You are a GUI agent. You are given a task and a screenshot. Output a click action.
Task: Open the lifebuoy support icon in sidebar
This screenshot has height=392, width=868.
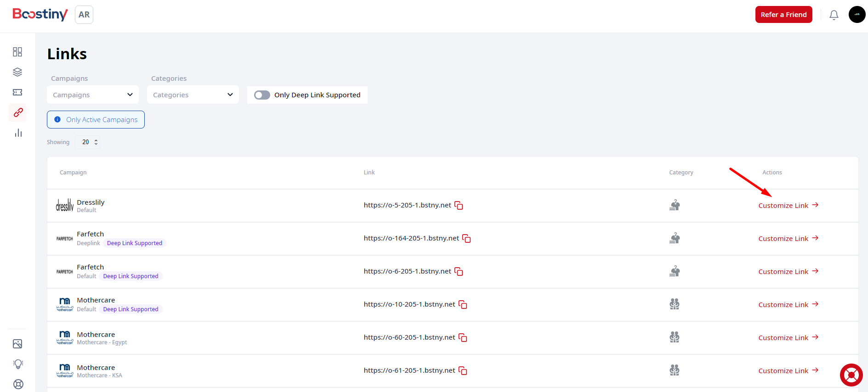click(18, 384)
